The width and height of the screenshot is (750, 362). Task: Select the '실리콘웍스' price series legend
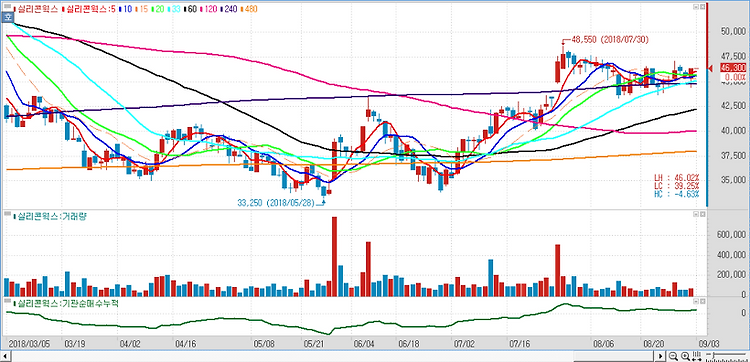36,8
